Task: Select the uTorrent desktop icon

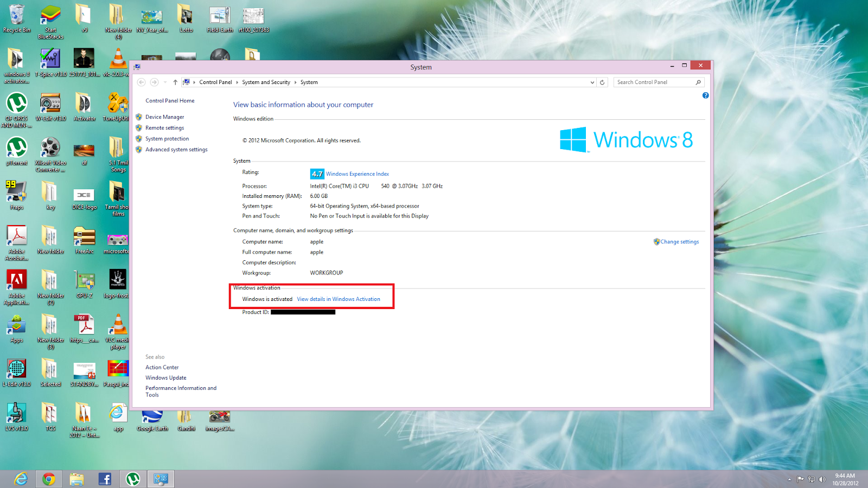Action: (17, 151)
